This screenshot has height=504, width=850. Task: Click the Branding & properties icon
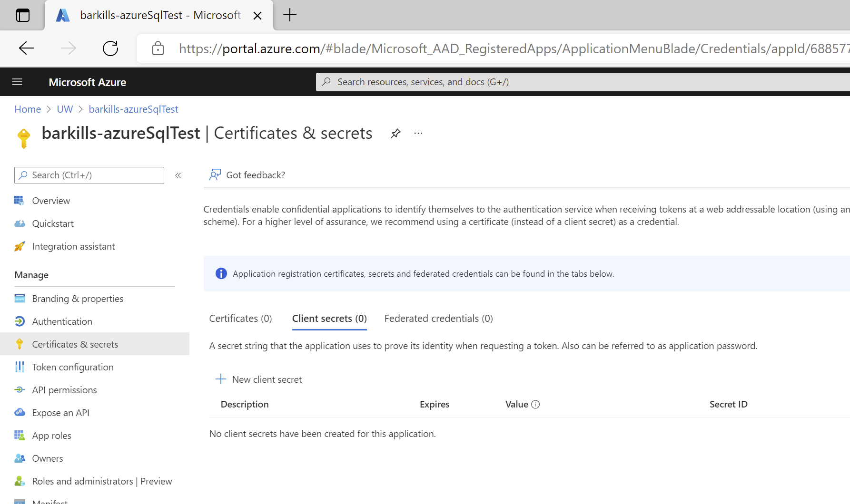pos(20,299)
